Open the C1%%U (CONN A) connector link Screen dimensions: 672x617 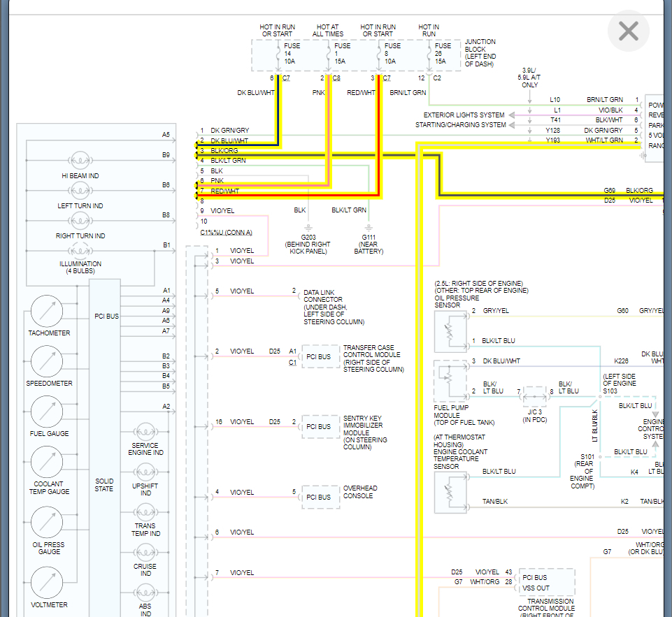point(225,233)
